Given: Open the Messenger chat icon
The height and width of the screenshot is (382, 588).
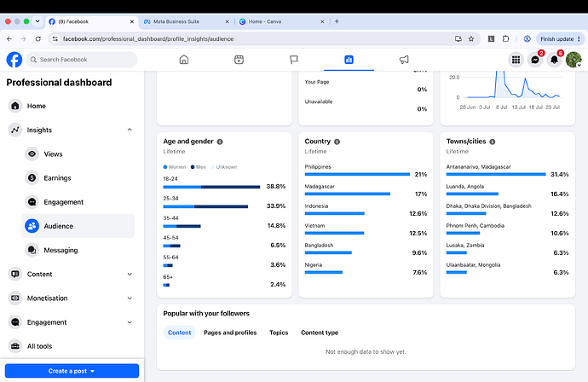Looking at the screenshot, I should pyautogui.click(x=535, y=60).
